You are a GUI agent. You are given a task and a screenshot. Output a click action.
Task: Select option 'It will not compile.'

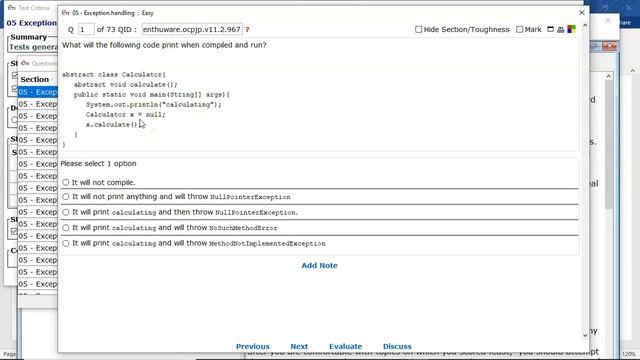[x=66, y=182]
